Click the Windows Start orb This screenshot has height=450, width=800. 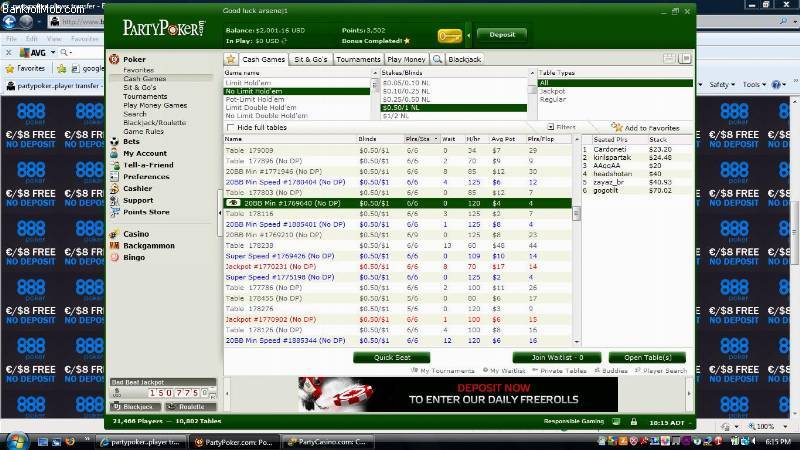point(17,441)
